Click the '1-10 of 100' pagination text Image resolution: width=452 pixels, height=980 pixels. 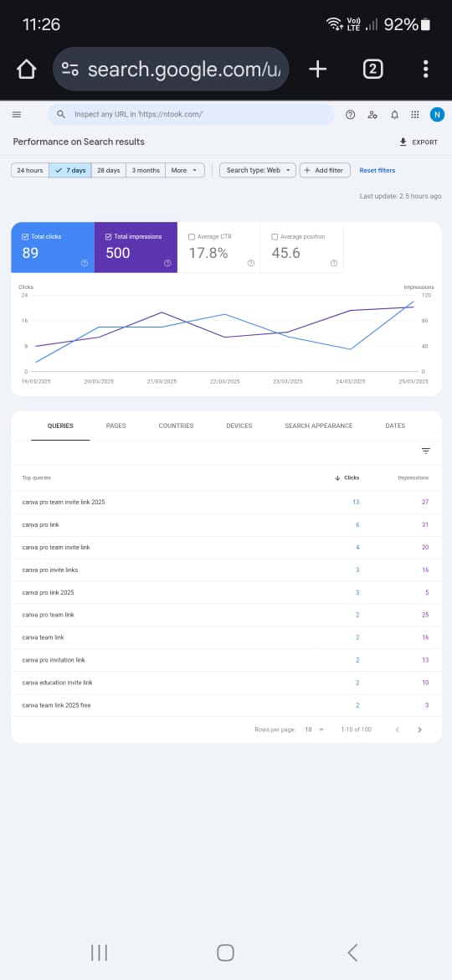(x=356, y=730)
